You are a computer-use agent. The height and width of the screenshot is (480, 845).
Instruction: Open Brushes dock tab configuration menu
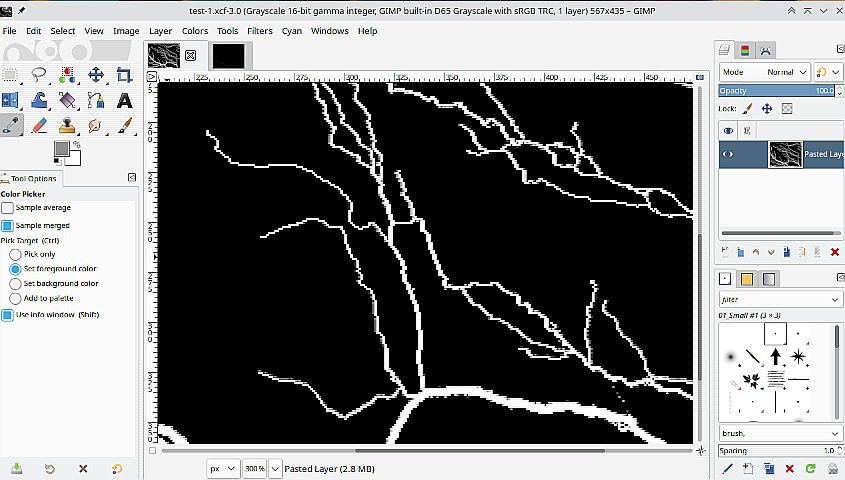click(840, 277)
